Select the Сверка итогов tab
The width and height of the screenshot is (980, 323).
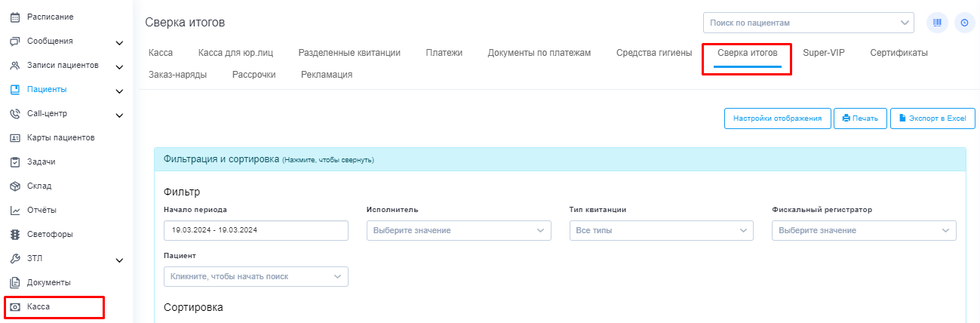pyautogui.click(x=747, y=53)
